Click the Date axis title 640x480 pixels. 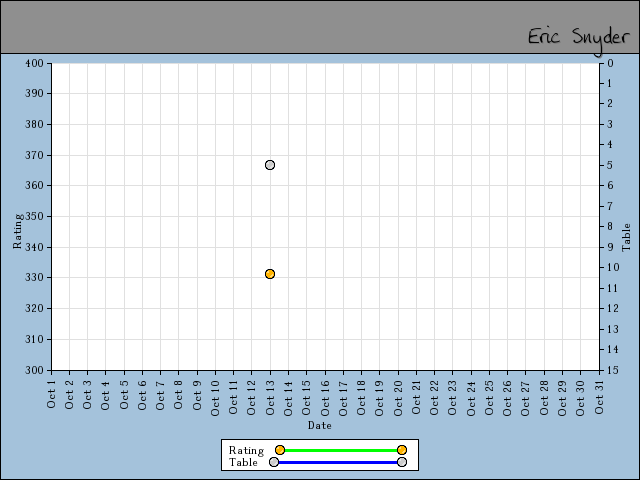tap(320, 425)
